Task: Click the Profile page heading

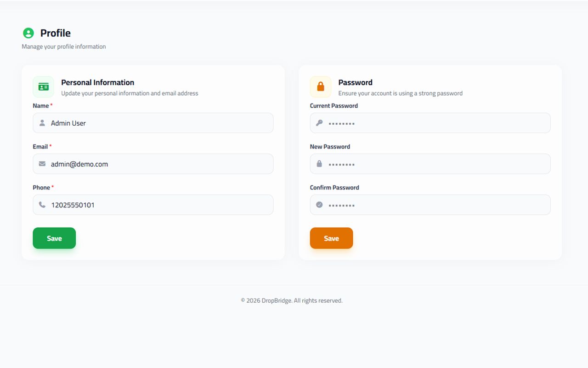Action: click(x=56, y=33)
